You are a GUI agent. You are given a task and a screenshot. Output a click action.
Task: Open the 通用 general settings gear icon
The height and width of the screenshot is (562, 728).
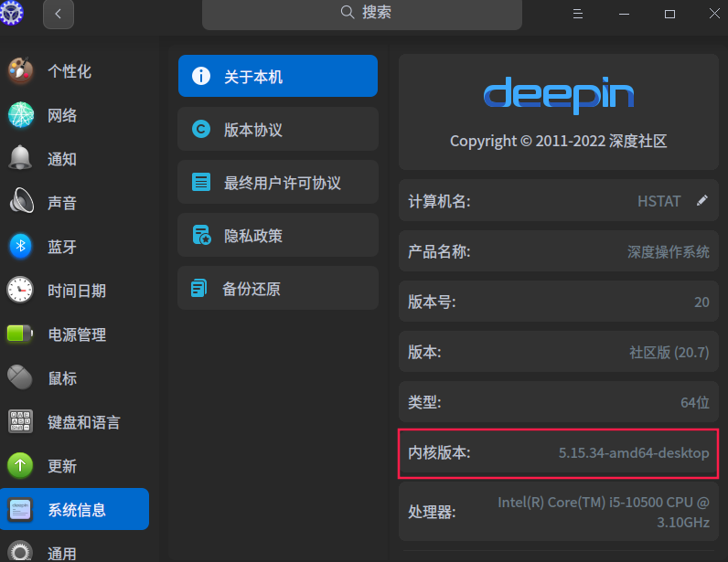pyautogui.click(x=20, y=551)
